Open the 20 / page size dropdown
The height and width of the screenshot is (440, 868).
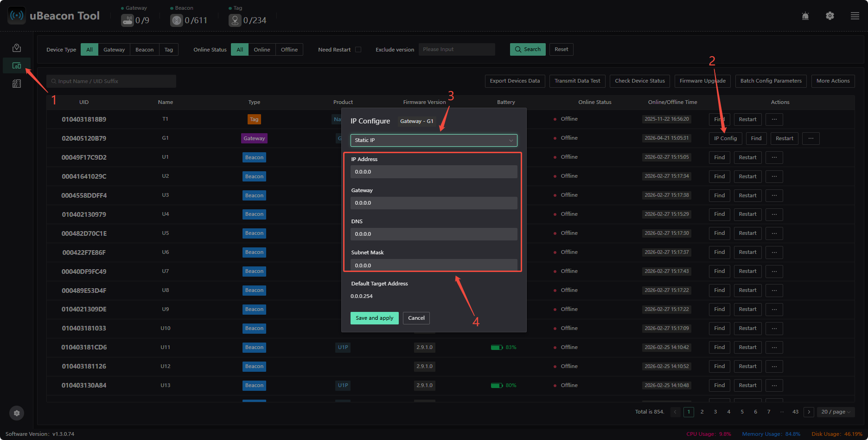click(836, 412)
